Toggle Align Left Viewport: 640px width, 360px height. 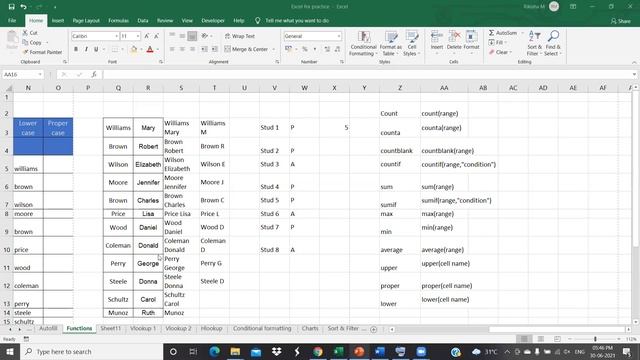[172, 49]
